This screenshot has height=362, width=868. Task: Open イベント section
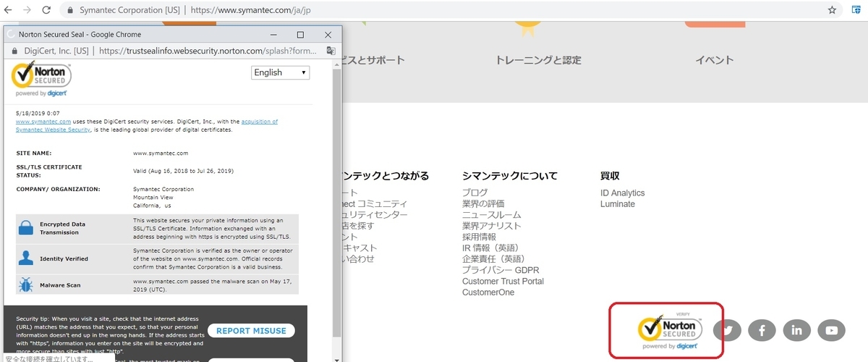coord(714,61)
